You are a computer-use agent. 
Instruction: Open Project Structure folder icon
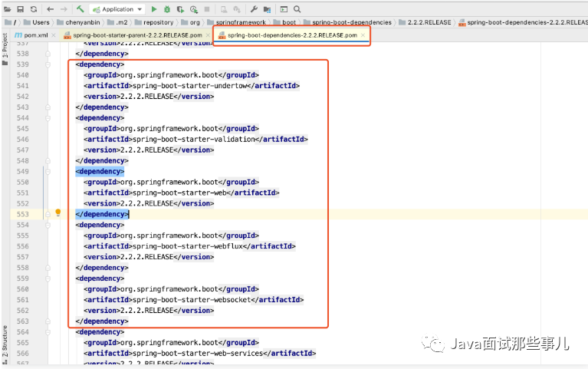click(268, 9)
